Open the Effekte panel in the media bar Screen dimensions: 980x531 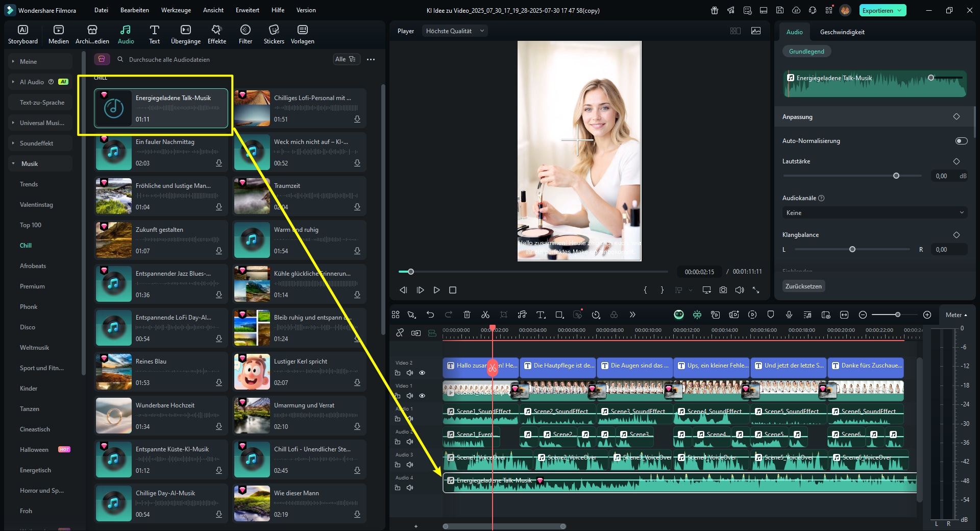(216, 34)
